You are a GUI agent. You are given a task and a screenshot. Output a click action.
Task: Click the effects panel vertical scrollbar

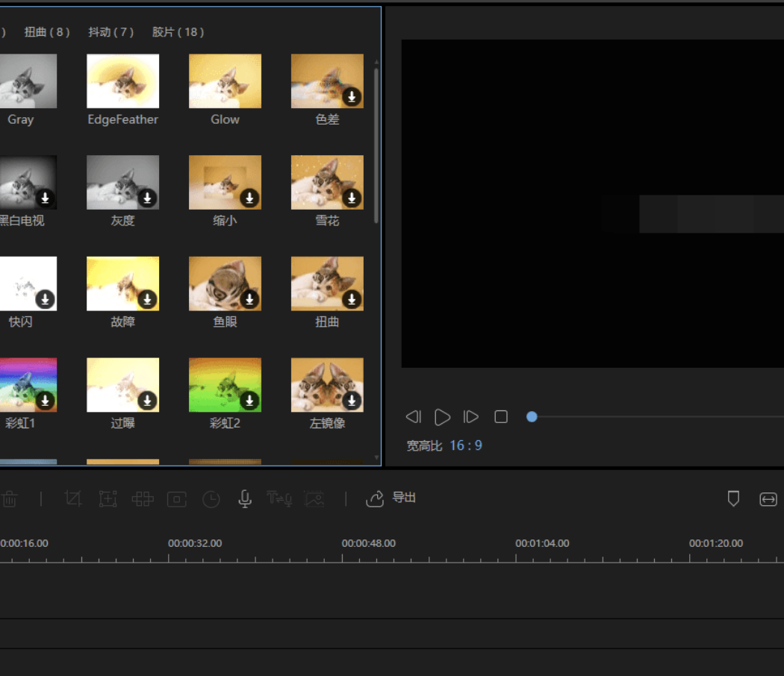pos(376,146)
